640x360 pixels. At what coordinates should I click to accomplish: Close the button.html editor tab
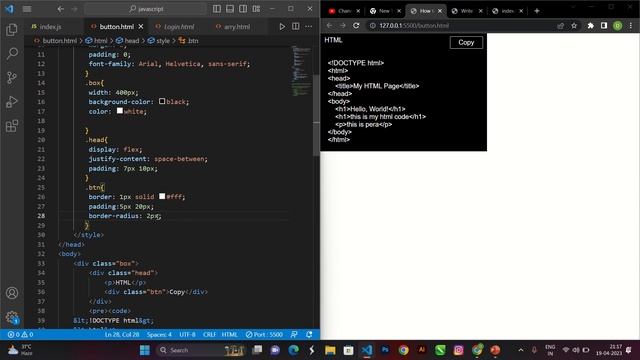[141, 27]
